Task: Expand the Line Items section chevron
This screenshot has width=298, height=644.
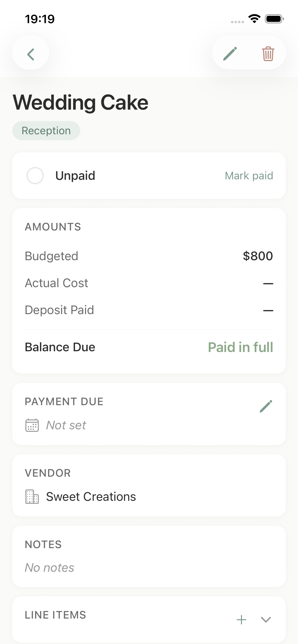Action: [266, 620]
